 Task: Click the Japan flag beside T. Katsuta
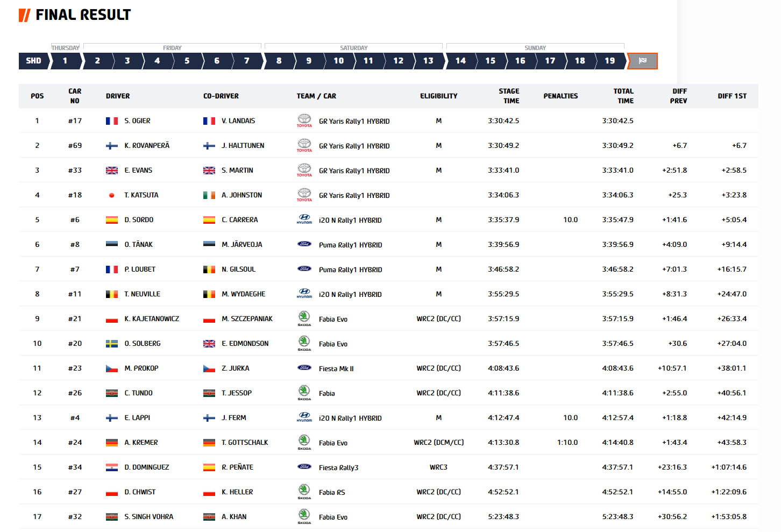tap(112, 195)
